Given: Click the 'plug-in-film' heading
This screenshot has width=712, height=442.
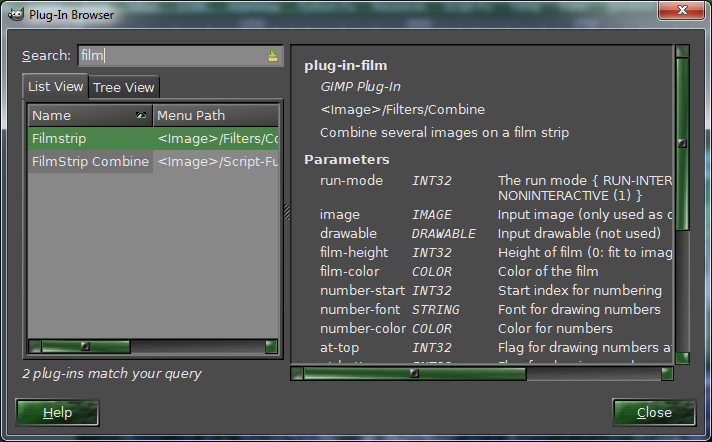Looking at the screenshot, I should click(x=346, y=65).
